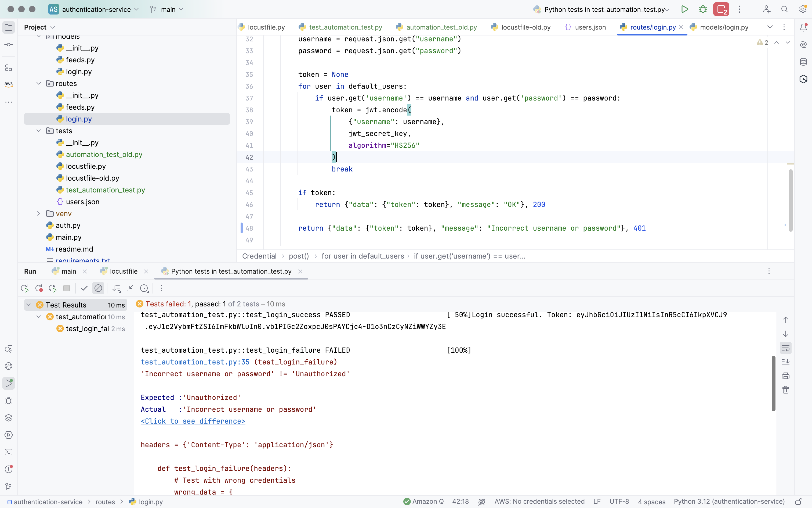The image size is (812, 508).
Task: Toggle show passed tests checkmark
Action: pos(84,288)
